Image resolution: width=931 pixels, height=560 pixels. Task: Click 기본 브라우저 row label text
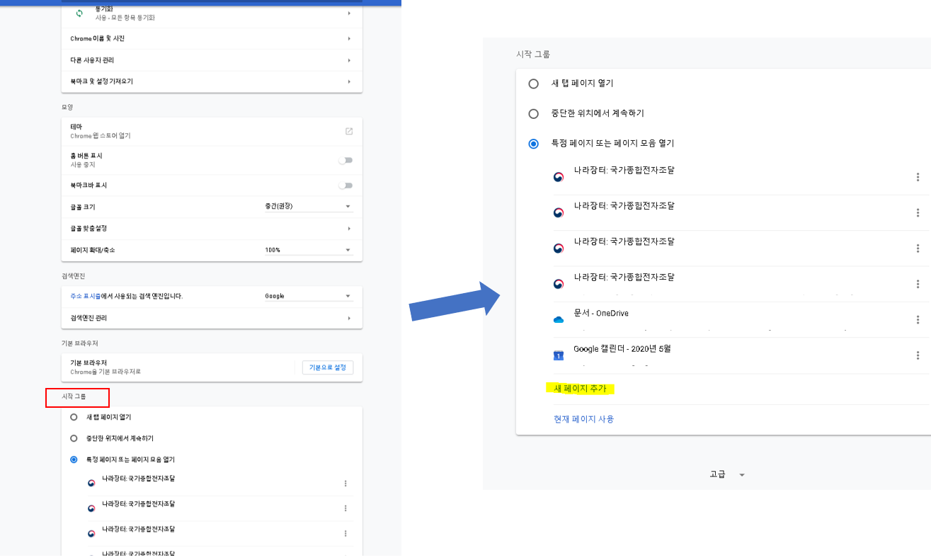pyautogui.click(x=88, y=363)
